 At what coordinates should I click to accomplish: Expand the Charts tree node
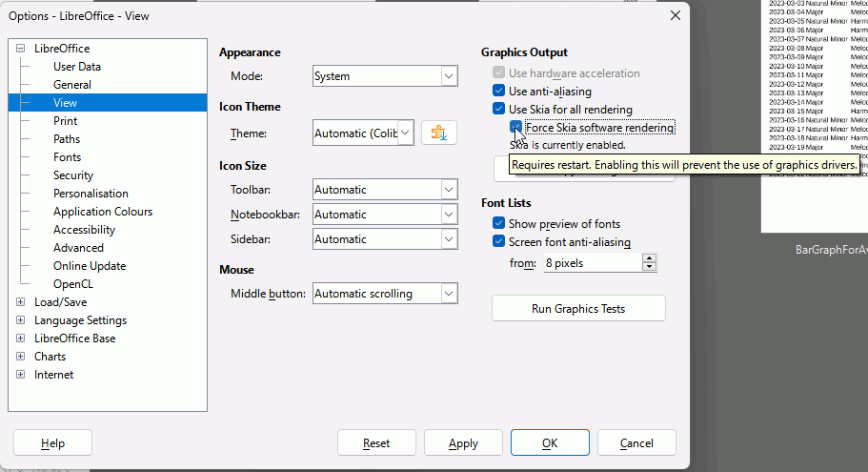20,357
